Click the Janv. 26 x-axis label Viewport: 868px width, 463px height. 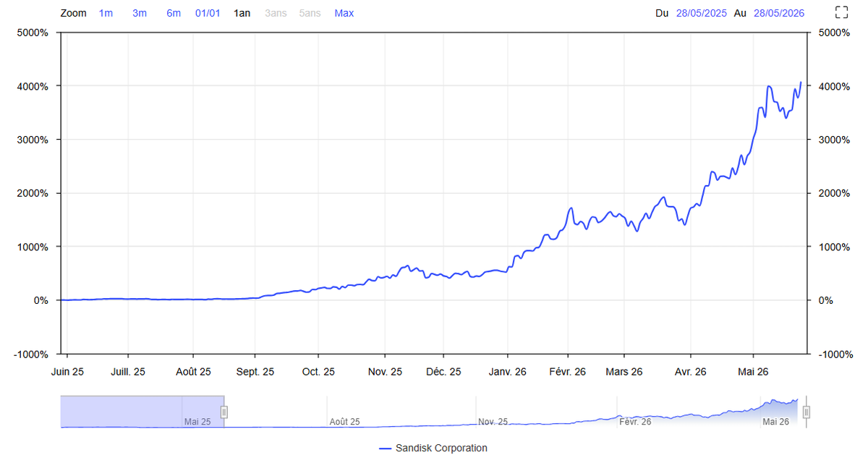[507, 372]
